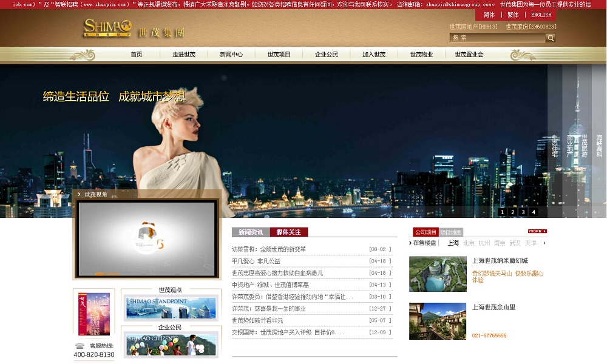Open news 许荣茂委员:借鉴香港经验
This screenshot has width=607, height=364.
click(293, 297)
